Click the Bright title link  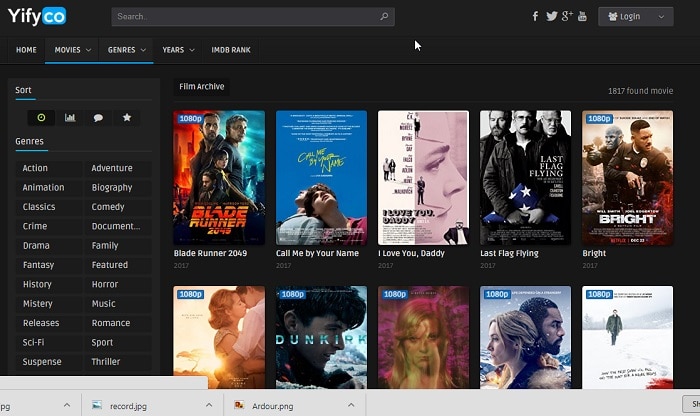click(x=594, y=253)
